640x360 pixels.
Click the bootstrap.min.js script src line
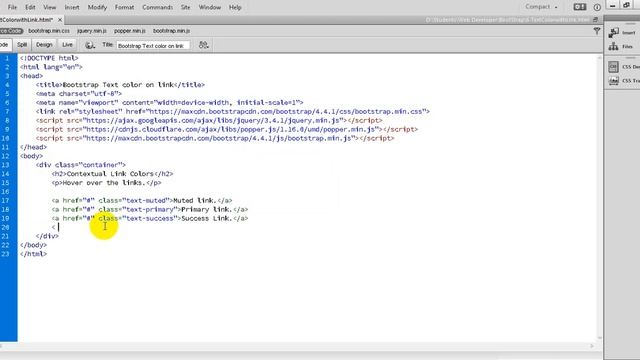pyautogui.click(x=215, y=138)
